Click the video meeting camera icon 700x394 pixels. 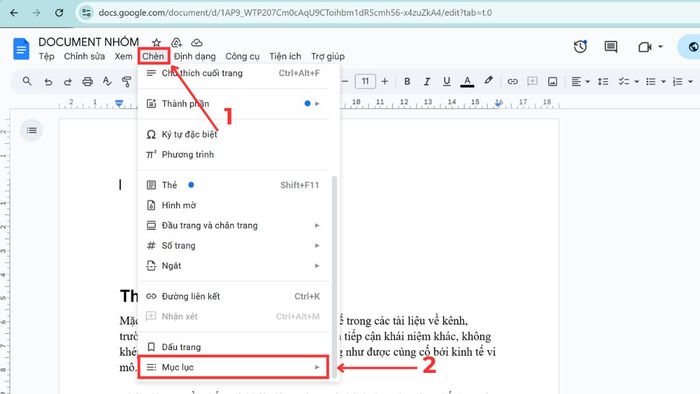tap(645, 47)
